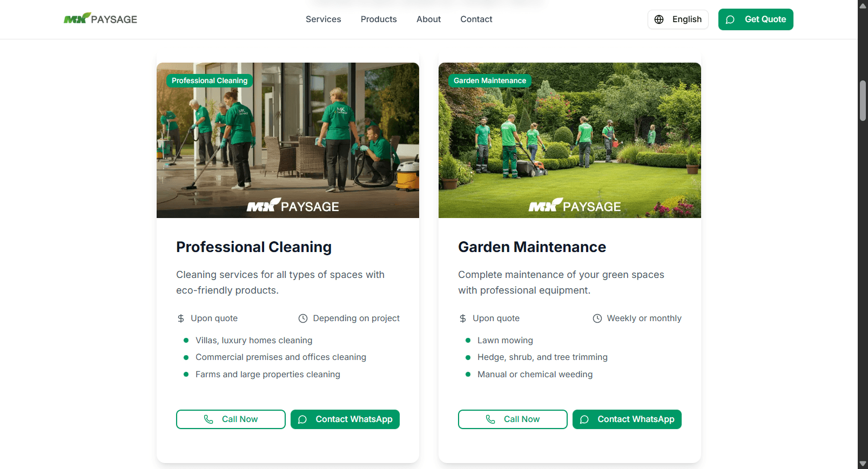This screenshot has height=469, width=868.
Task: Click the MK Paysage logo in header
Action: tap(100, 19)
